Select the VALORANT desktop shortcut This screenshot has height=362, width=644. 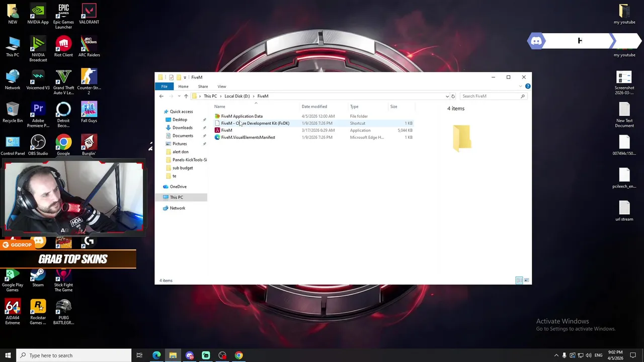tap(89, 15)
